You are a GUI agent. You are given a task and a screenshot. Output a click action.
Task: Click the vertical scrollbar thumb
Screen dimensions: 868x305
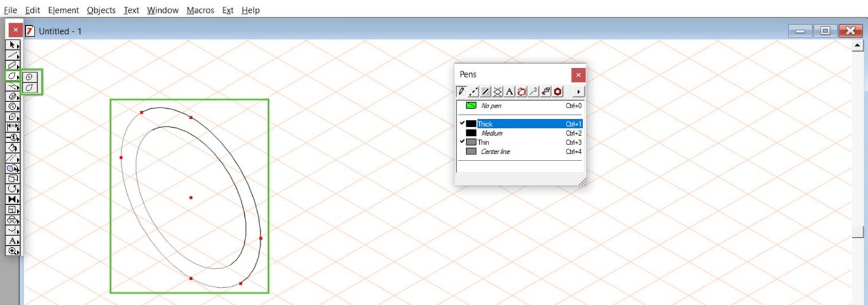coord(858,232)
